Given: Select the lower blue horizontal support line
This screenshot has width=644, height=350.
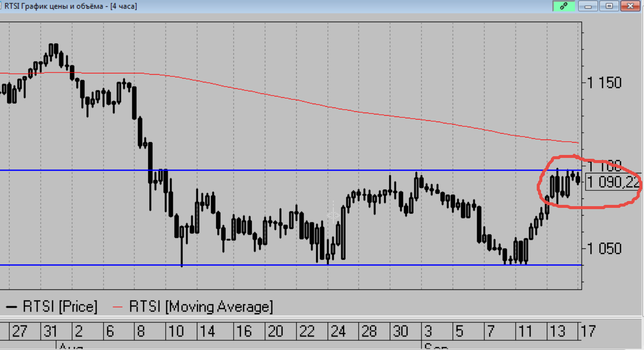Looking at the screenshot, I should (256, 265).
